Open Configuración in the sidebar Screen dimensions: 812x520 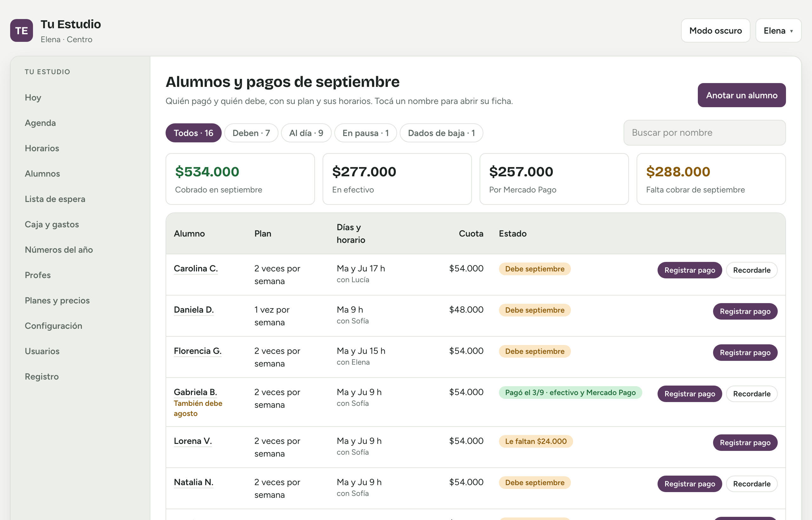click(x=53, y=326)
